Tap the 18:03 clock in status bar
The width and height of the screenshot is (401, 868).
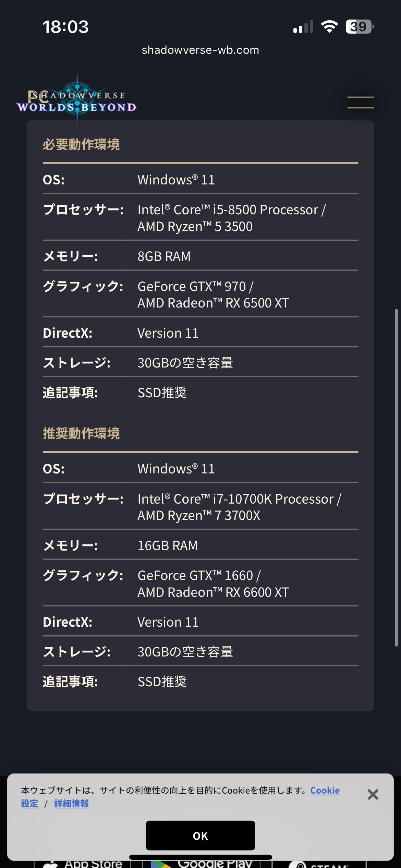[65, 27]
